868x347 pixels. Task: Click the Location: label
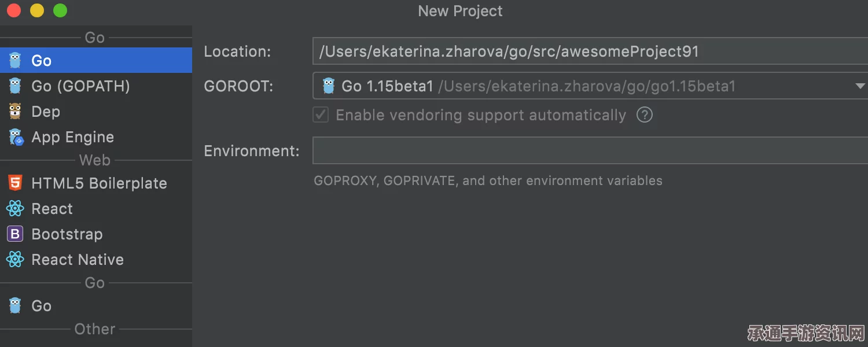tap(238, 51)
